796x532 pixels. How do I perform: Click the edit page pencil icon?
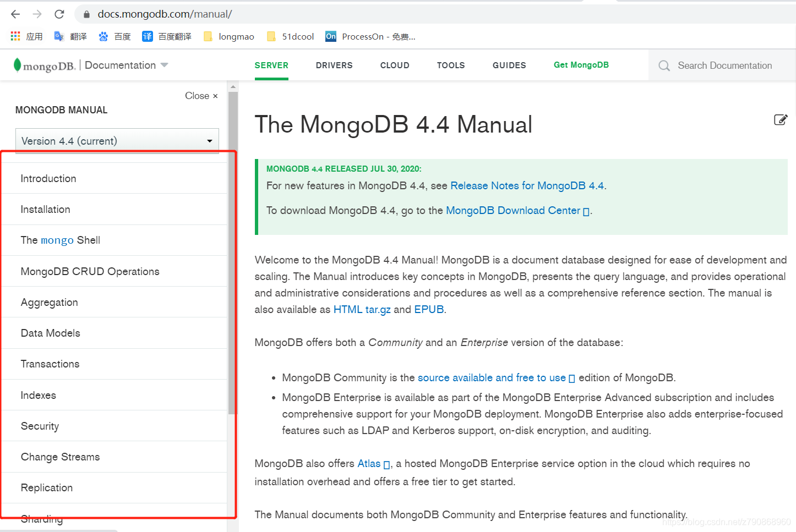coord(781,120)
